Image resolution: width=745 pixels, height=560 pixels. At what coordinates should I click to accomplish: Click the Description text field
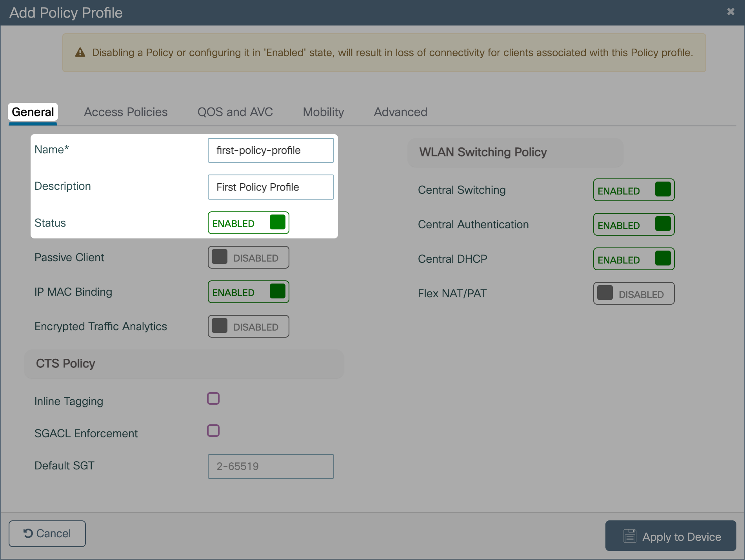(x=271, y=187)
